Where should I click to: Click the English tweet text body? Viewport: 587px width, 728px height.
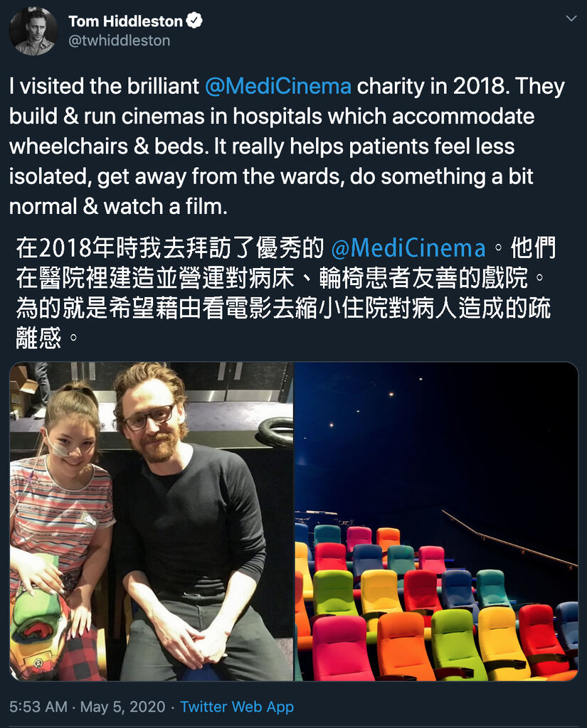tap(287, 146)
